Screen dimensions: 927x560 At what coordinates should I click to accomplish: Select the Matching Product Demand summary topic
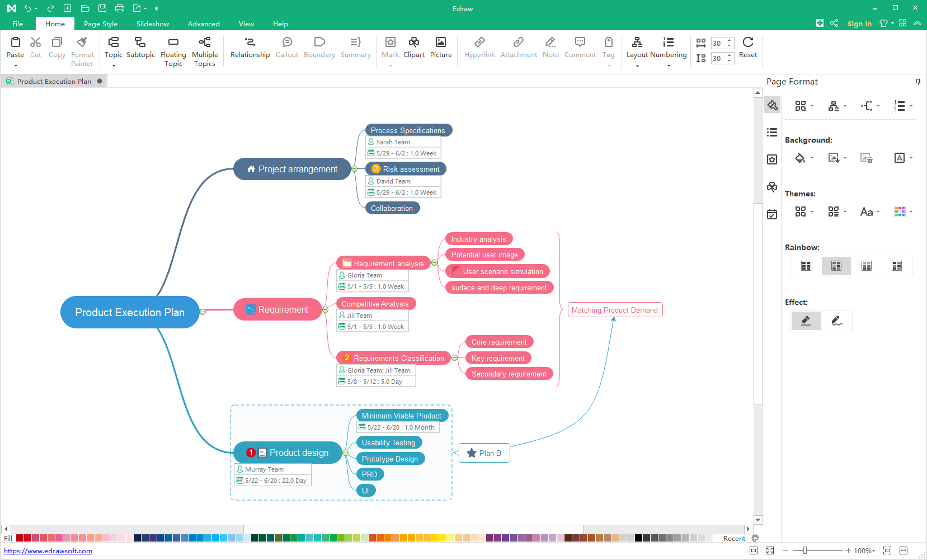point(614,310)
